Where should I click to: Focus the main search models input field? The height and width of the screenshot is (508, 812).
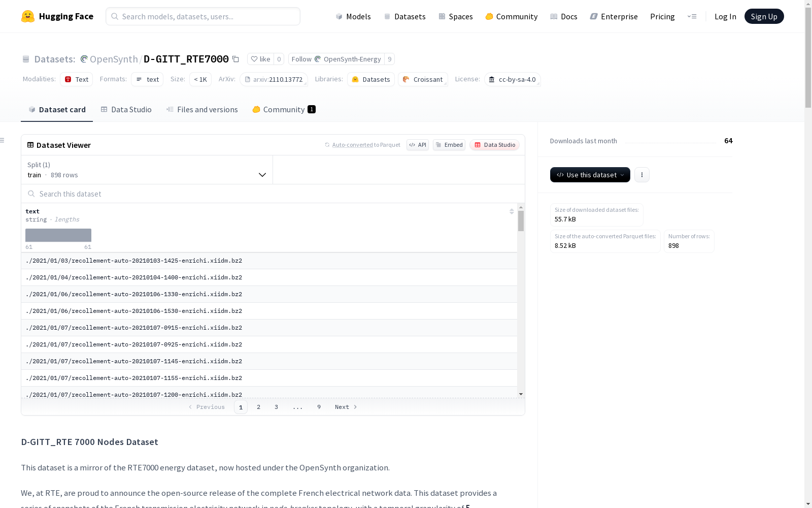point(203,16)
